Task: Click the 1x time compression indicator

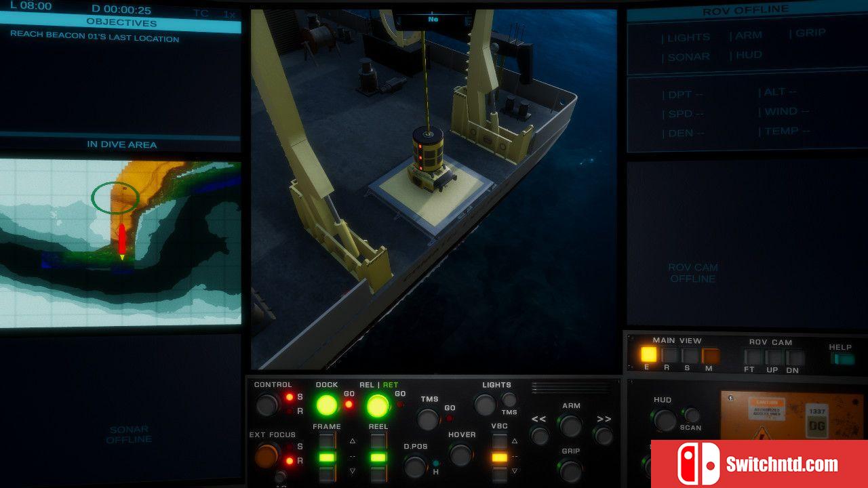Action: (x=230, y=14)
